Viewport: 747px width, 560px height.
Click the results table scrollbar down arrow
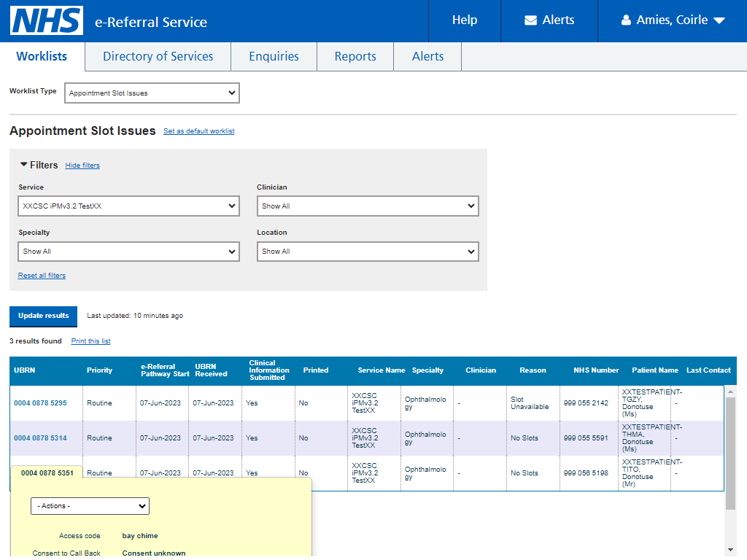coord(730,550)
